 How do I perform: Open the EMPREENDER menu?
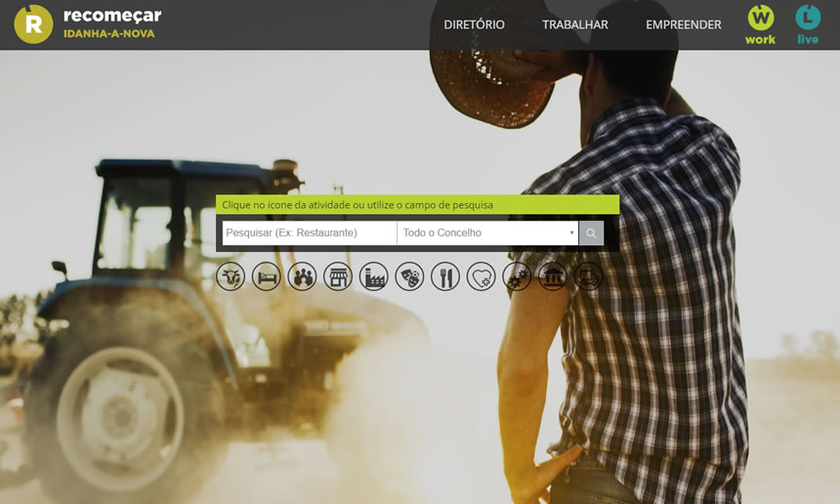(684, 24)
